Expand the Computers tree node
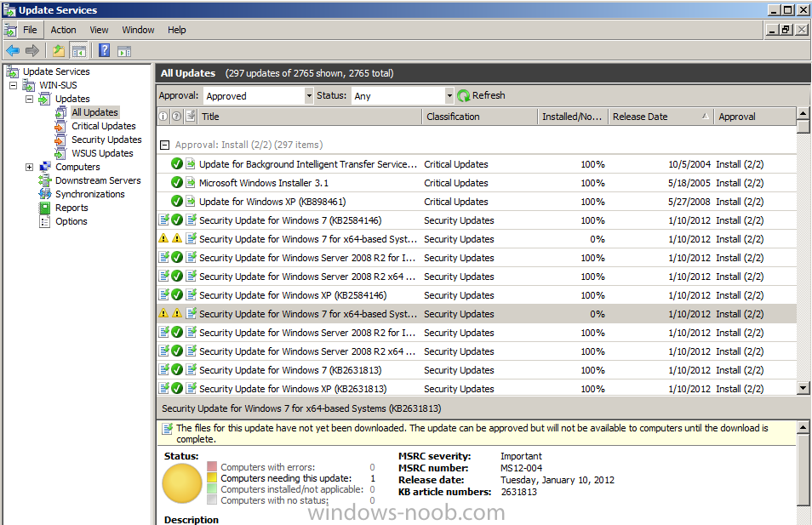 pos(30,168)
